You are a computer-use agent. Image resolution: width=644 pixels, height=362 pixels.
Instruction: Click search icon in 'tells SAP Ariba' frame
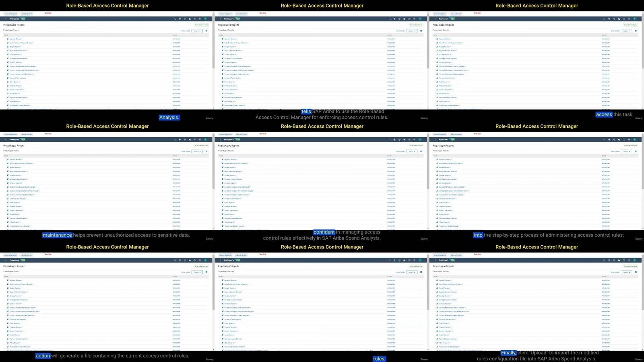click(x=390, y=19)
